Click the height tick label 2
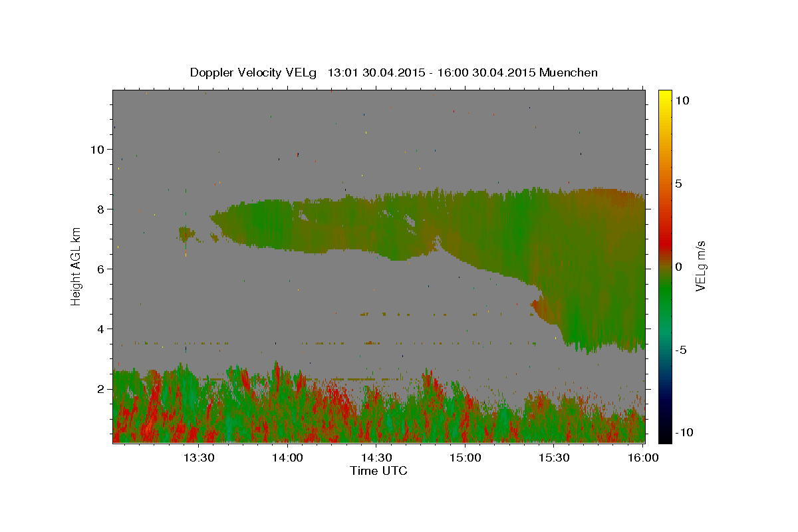The height and width of the screenshot is (532, 798). click(x=101, y=388)
